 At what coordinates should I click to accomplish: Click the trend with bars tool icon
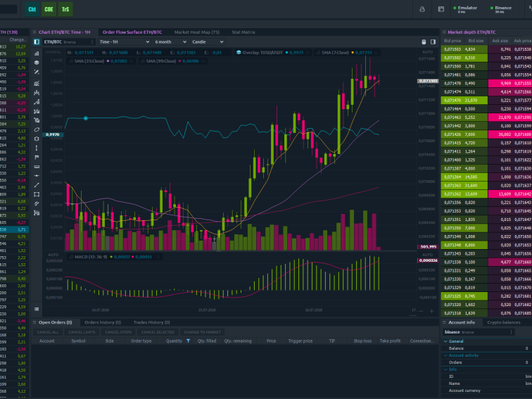(x=37, y=102)
